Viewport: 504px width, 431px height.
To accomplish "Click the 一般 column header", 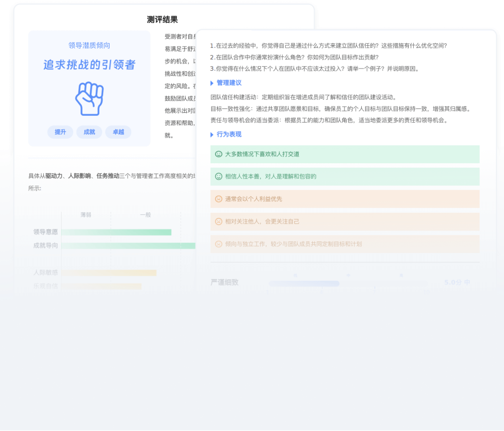I will pyautogui.click(x=146, y=215).
